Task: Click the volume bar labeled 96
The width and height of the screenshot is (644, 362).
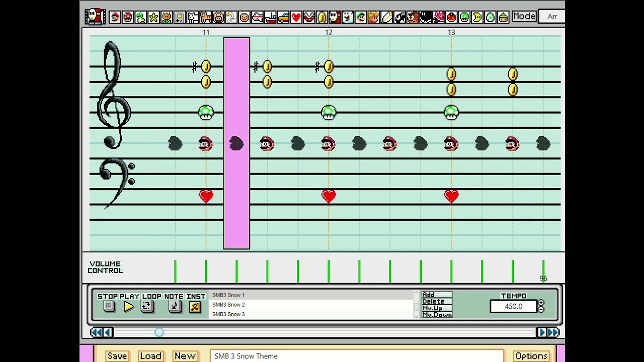Action: (x=543, y=271)
